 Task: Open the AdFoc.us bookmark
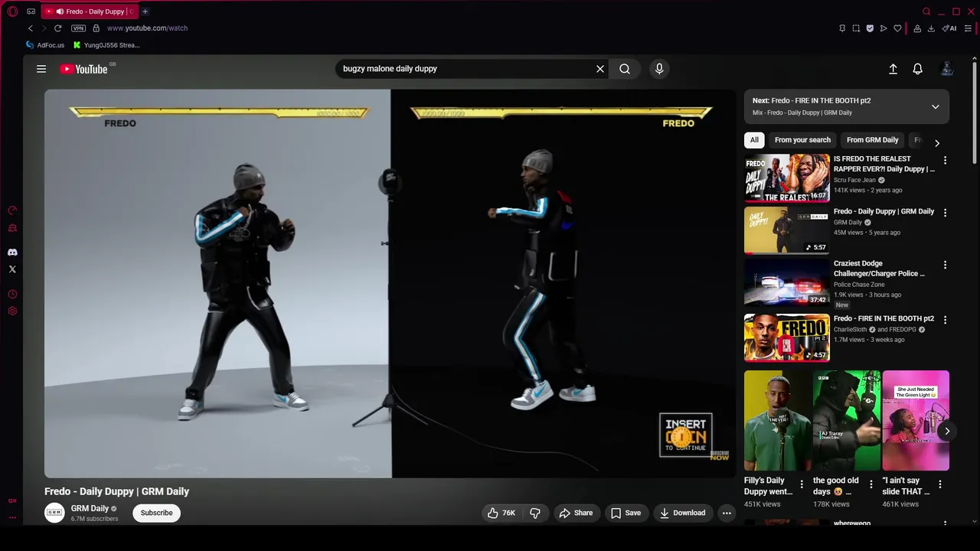tap(45, 45)
